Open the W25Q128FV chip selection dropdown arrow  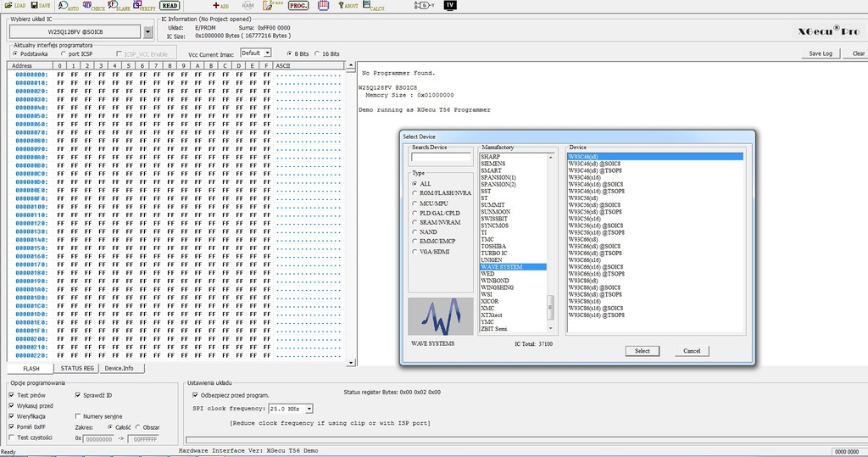[x=148, y=32]
